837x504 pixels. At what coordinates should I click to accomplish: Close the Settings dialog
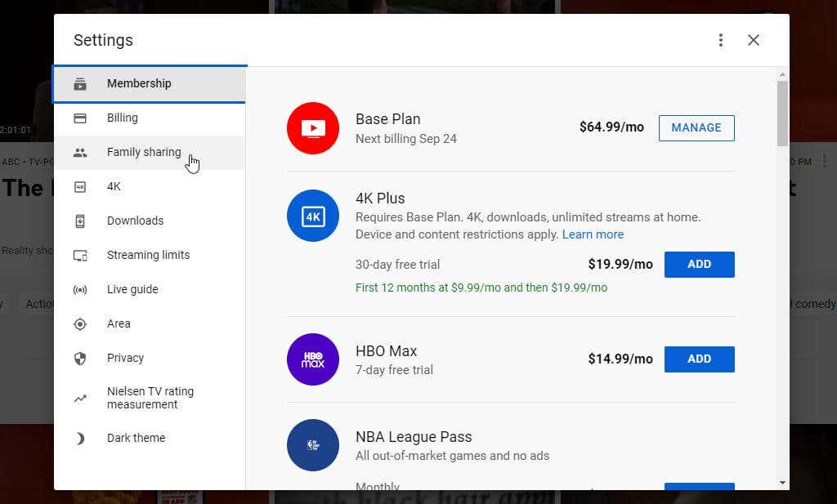pos(754,40)
